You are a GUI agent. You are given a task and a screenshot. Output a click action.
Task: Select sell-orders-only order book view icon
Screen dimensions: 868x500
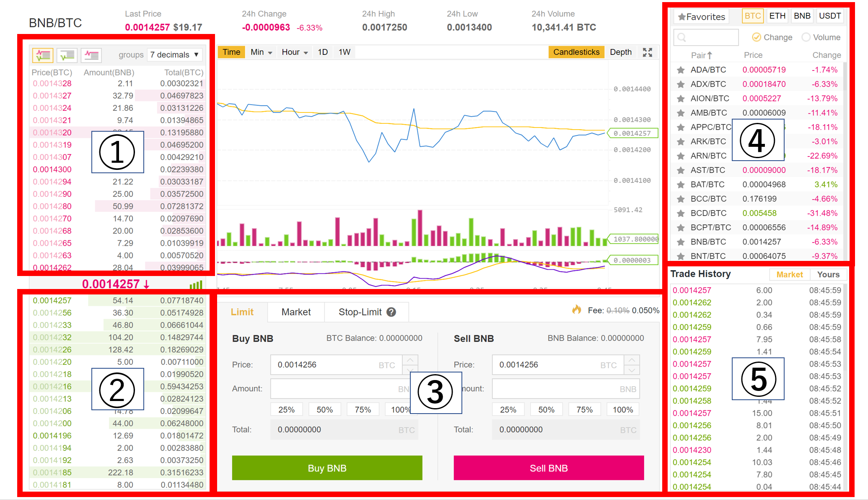point(91,55)
